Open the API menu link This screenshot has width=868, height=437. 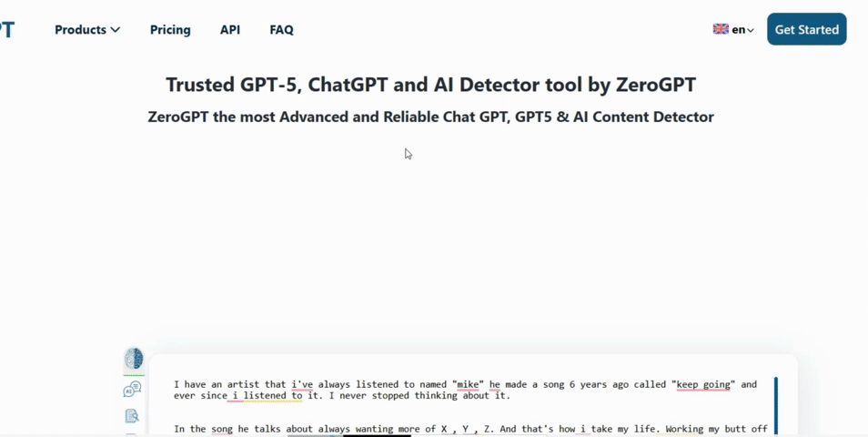[230, 30]
